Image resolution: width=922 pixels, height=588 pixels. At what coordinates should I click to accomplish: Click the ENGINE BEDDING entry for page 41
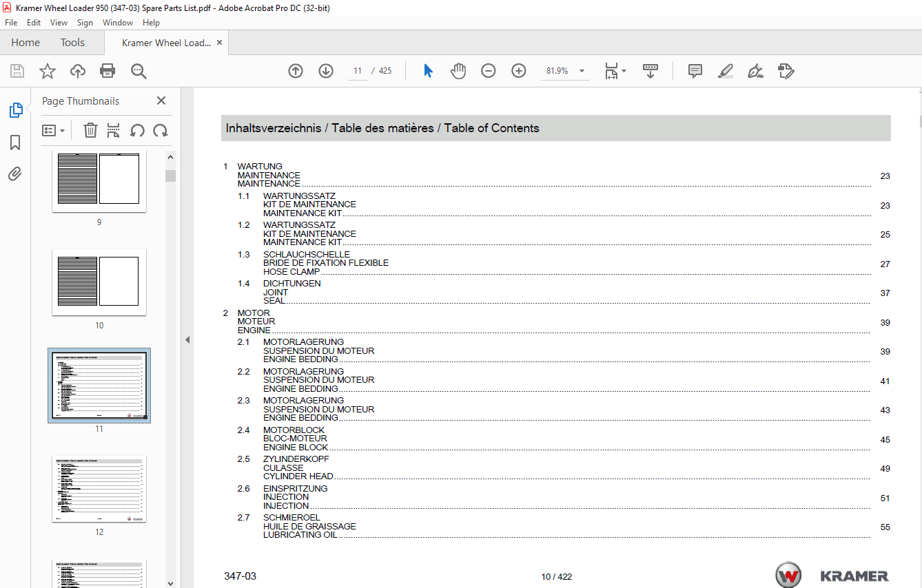coord(300,389)
